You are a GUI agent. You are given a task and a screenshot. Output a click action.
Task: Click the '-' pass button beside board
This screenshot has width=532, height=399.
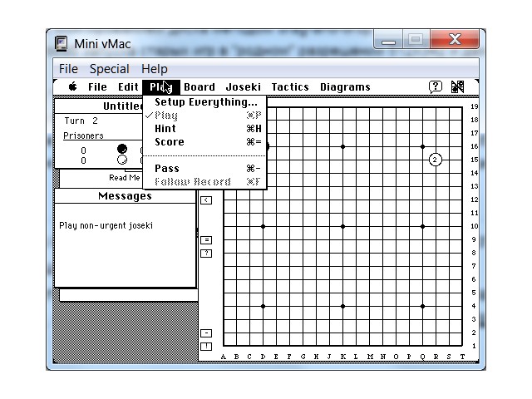[x=206, y=333]
